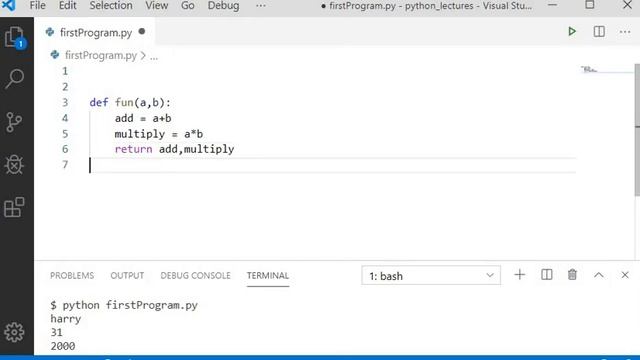Click the 'multiply = a*b' line
The height and width of the screenshot is (360, 640).
(159, 134)
